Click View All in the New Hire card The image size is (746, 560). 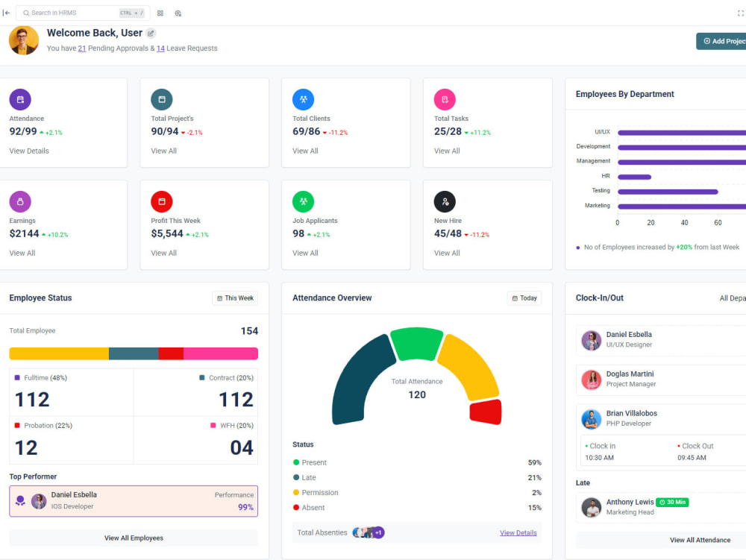coord(447,253)
